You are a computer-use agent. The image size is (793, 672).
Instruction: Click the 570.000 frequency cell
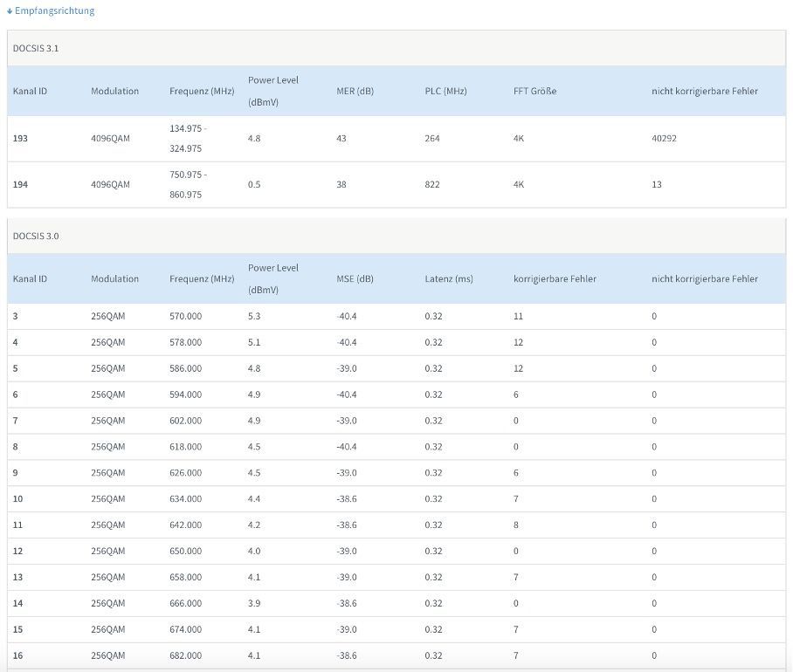pos(185,316)
